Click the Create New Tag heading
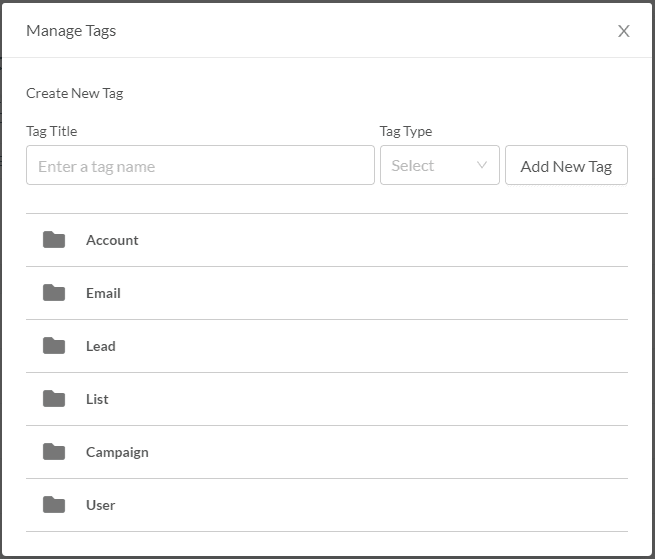 click(x=74, y=93)
